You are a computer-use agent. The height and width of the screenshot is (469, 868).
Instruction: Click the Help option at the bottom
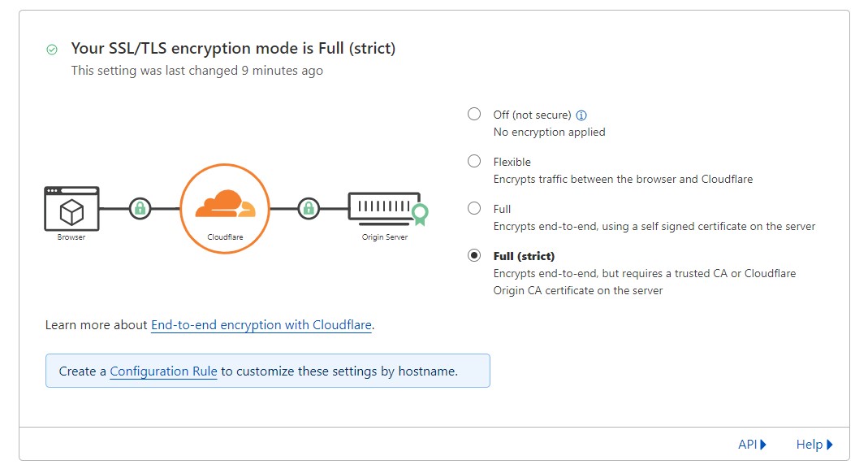point(810,444)
